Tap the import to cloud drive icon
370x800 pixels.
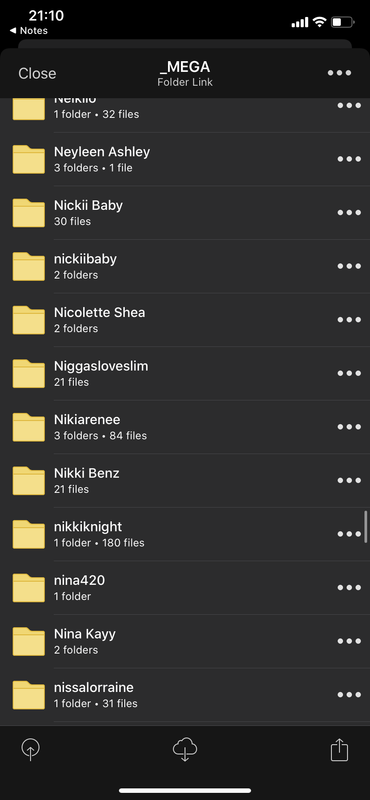pos(31,750)
